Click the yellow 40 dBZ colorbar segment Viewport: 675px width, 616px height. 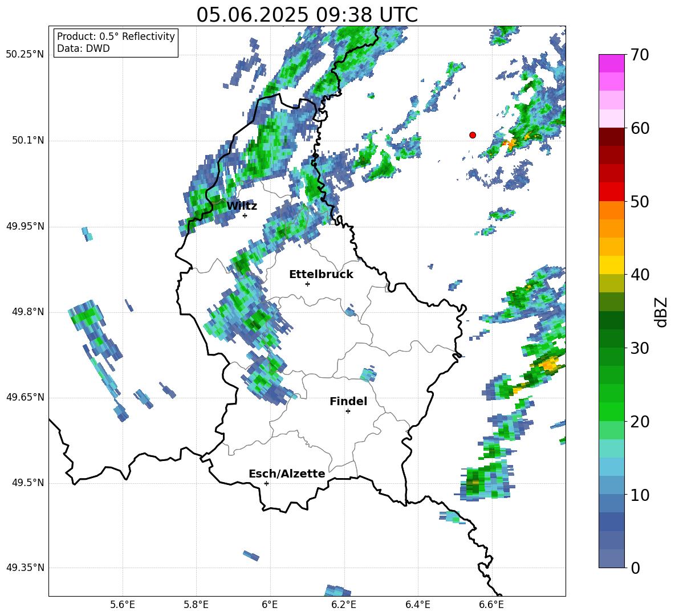click(x=611, y=266)
